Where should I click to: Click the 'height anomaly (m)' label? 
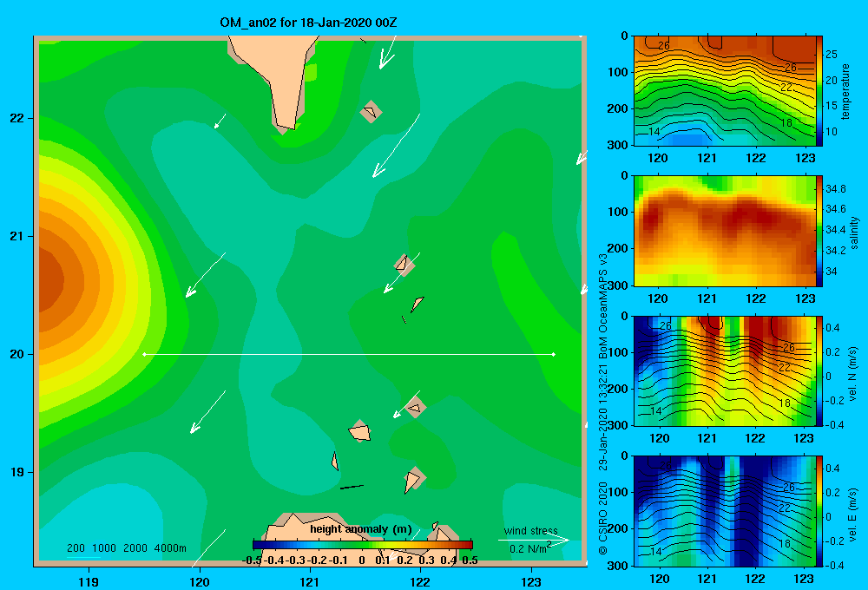point(361,529)
